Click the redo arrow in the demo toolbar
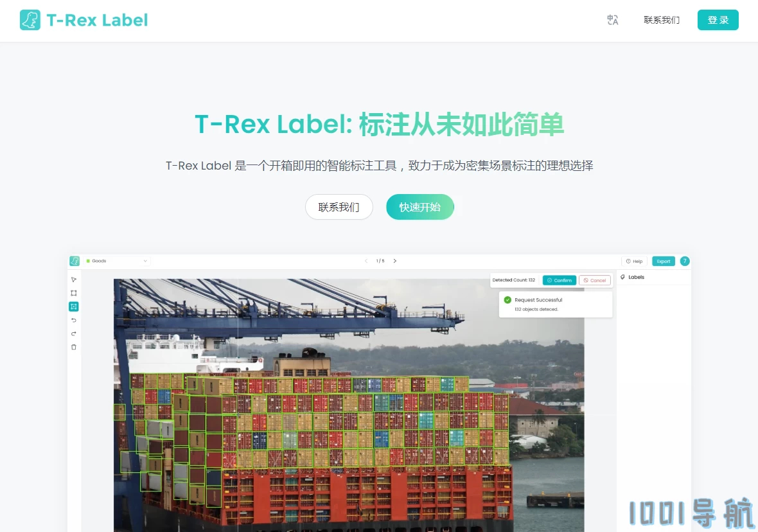Screen dimensions: 758x532 coord(73,333)
